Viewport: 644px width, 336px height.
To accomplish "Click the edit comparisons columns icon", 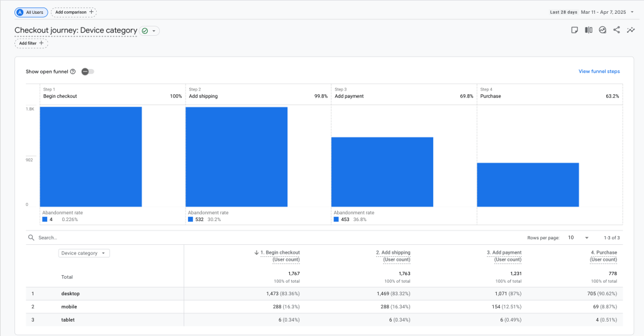I will (x=589, y=30).
